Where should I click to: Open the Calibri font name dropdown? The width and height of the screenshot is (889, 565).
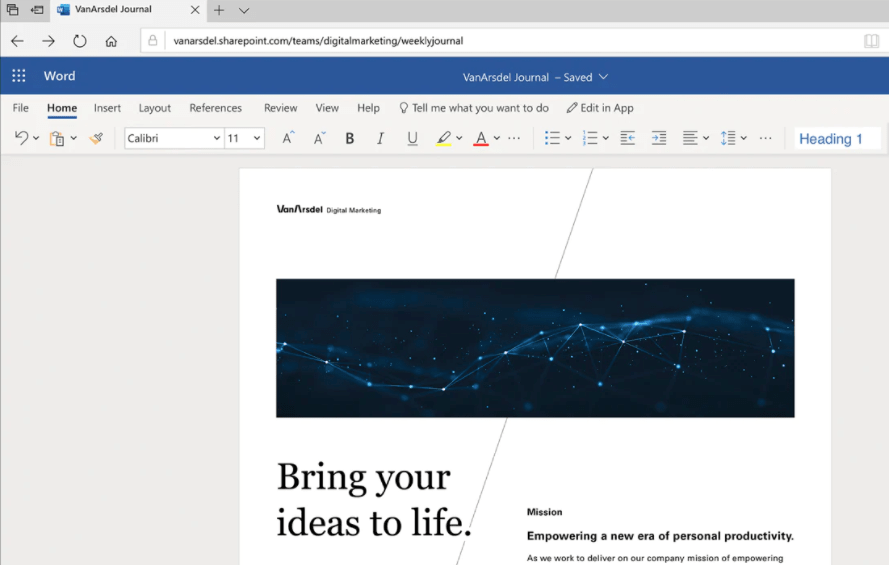click(217, 139)
